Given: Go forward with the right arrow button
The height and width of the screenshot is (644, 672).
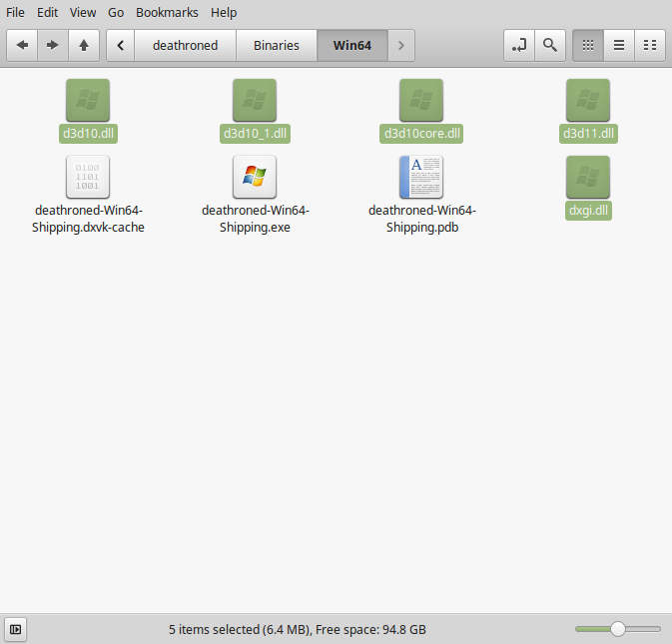Looking at the screenshot, I should pos(53,45).
